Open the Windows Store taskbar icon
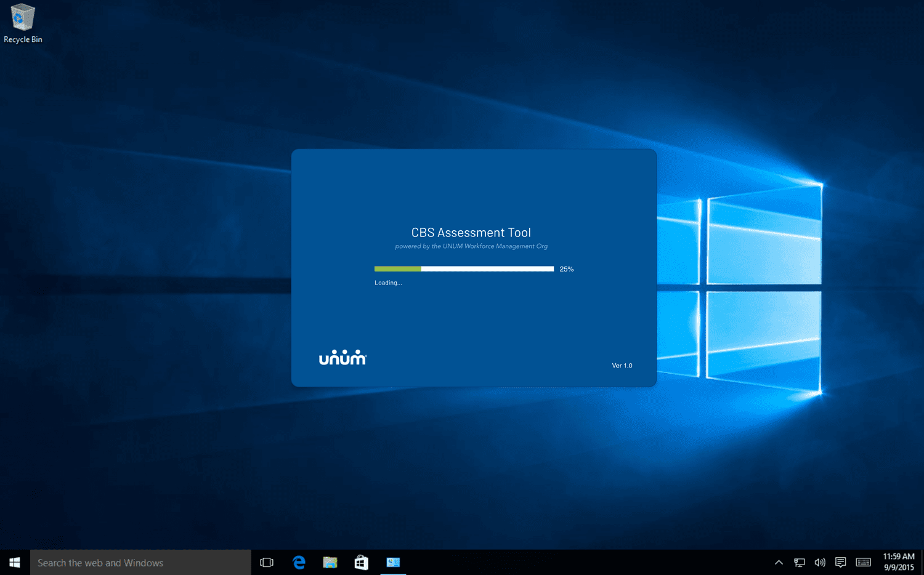The width and height of the screenshot is (924, 575). [362, 562]
